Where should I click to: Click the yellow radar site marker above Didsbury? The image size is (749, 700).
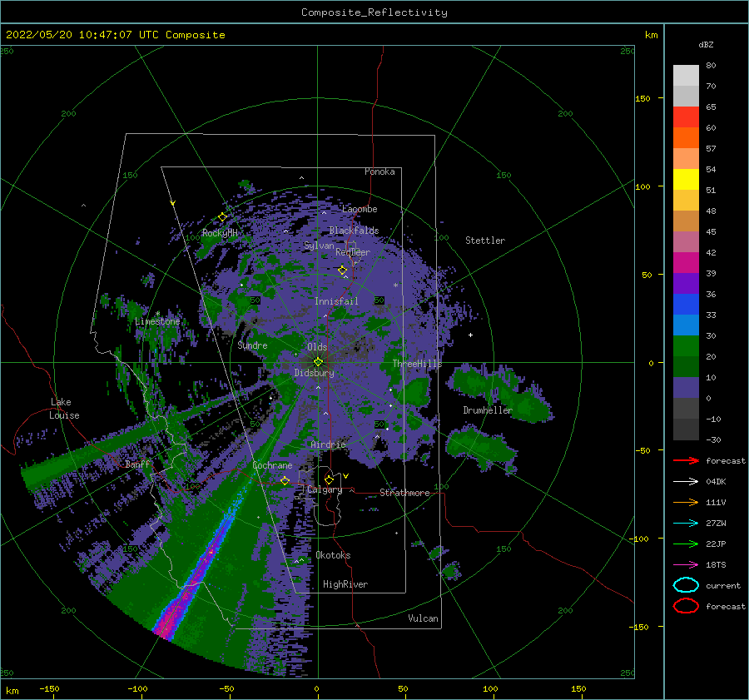coord(318,362)
